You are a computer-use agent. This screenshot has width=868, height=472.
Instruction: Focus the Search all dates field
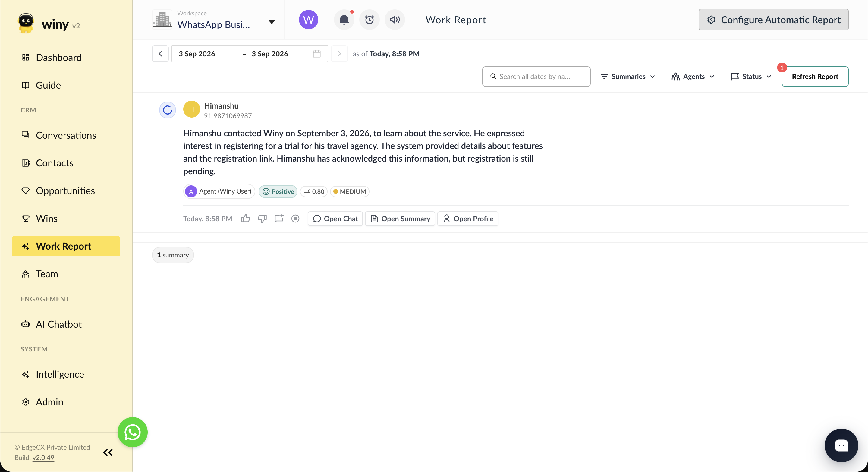pos(536,77)
